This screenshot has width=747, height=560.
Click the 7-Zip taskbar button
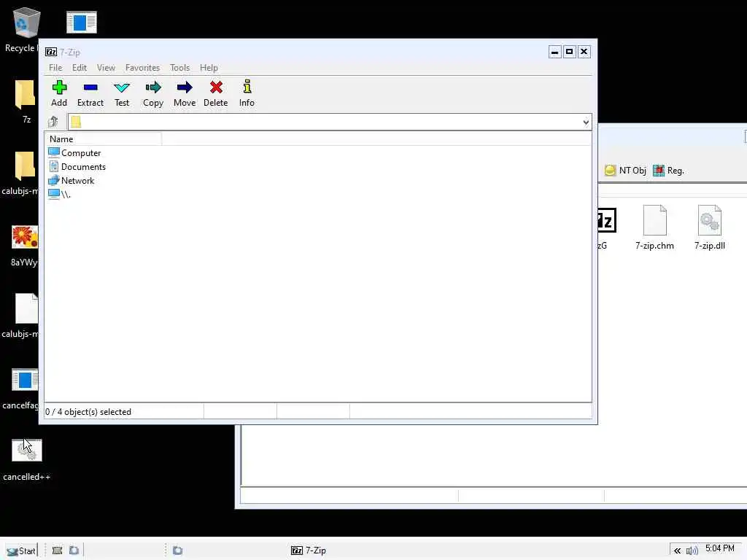[309, 551]
